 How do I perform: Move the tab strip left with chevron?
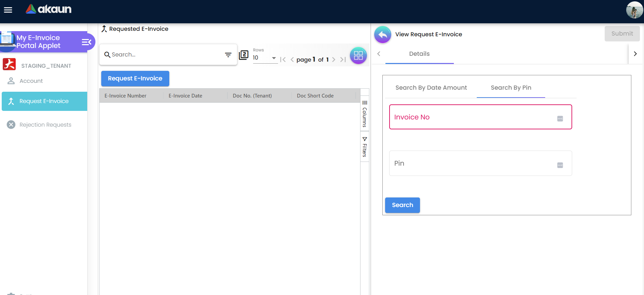pos(379,54)
